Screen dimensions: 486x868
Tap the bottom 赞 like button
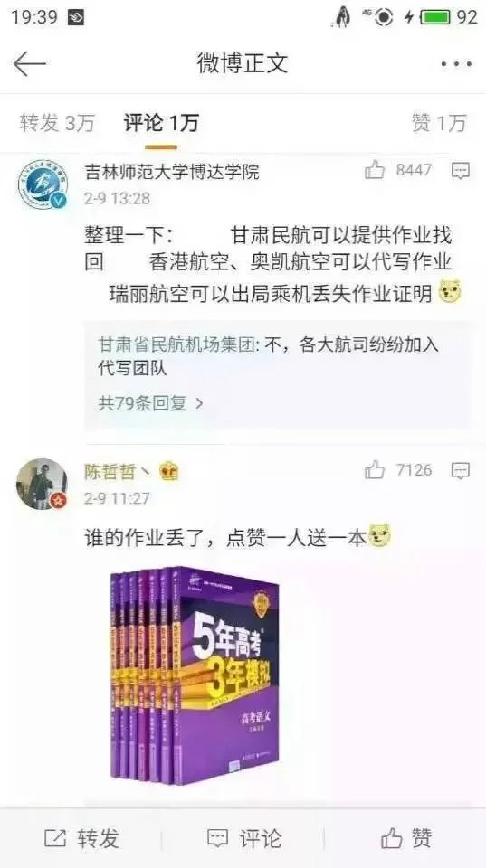click(x=406, y=838)
